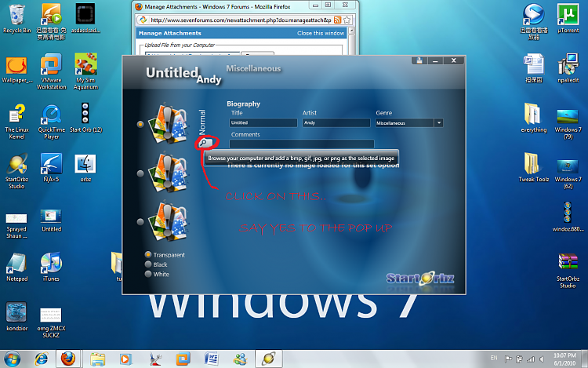This screenshot has height=368, width=588.
Task: Select the Untitled desktop icon
Action: click(52, 220)
